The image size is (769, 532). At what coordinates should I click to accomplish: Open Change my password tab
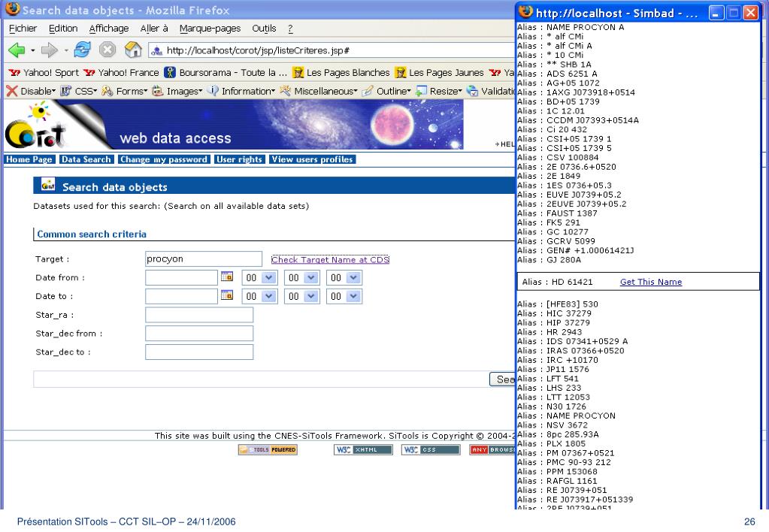[164, 159]
